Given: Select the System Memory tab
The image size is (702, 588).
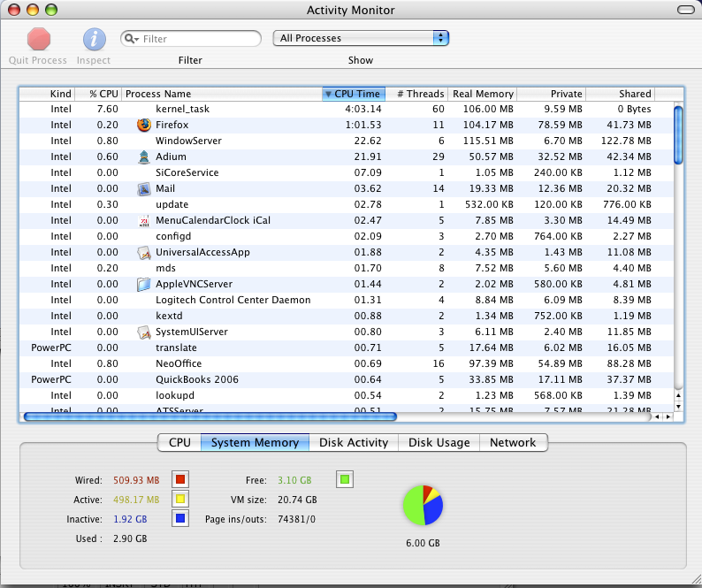Looking at the screenshot, I should point(255,442).
